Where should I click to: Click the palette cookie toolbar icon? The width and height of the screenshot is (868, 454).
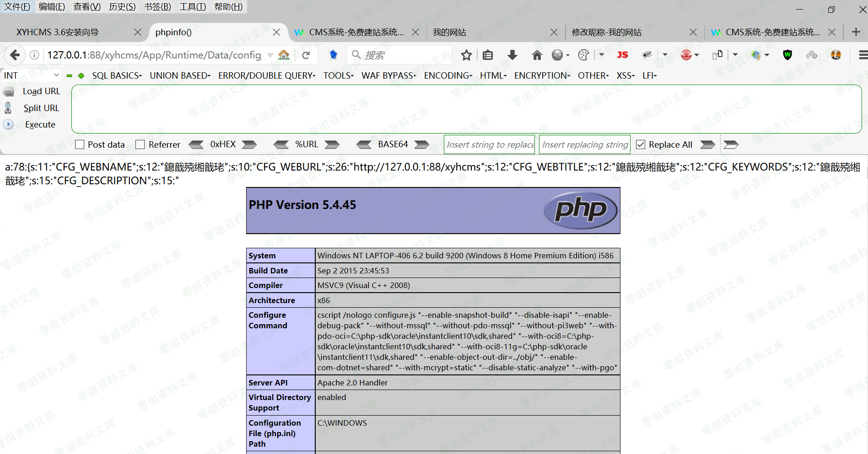click(583, 55)
